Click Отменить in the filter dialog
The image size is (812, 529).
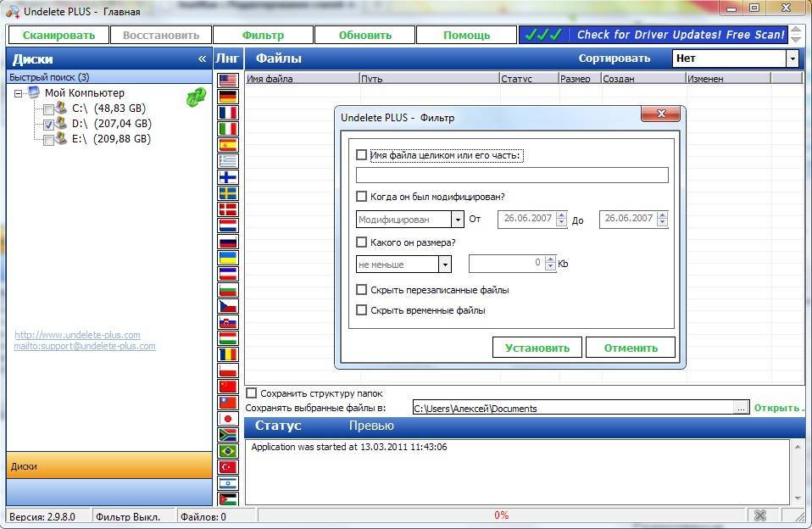click(x=631, y=348)
